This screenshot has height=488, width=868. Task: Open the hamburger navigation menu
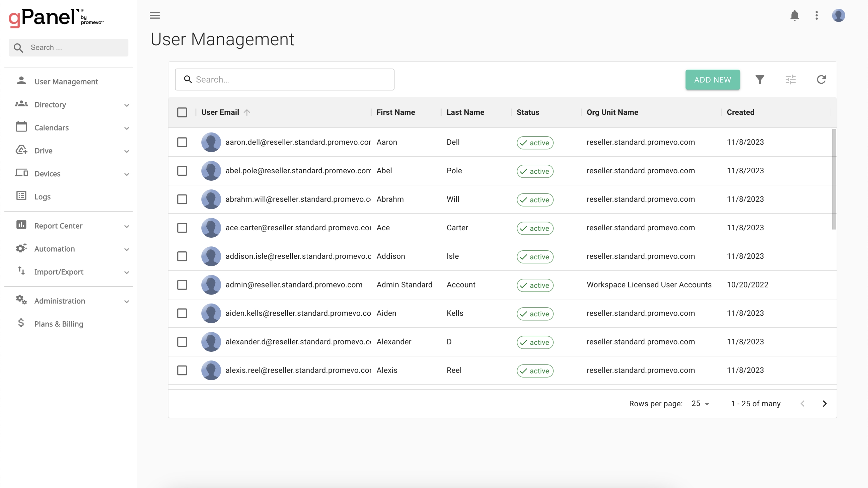pos(155,16)
